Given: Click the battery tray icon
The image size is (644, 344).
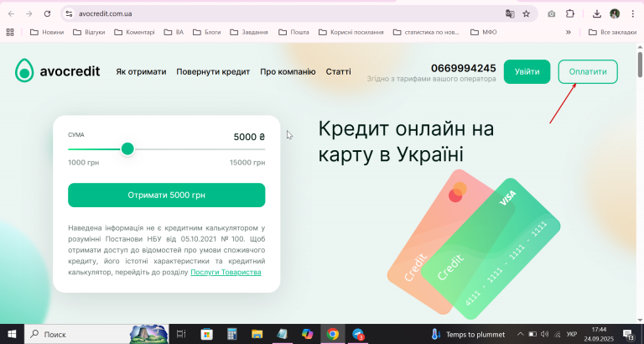Looking at the screenshot, I should click(x=532, y=334).
